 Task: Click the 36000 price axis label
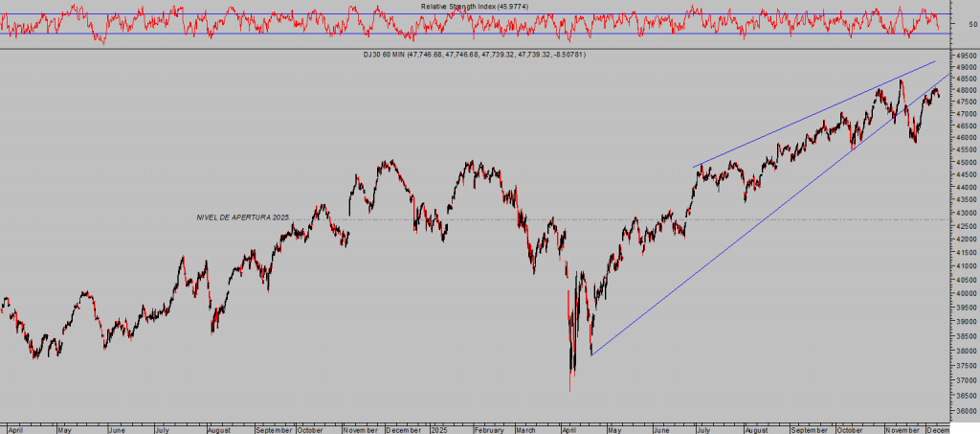[x=965, y=410]
